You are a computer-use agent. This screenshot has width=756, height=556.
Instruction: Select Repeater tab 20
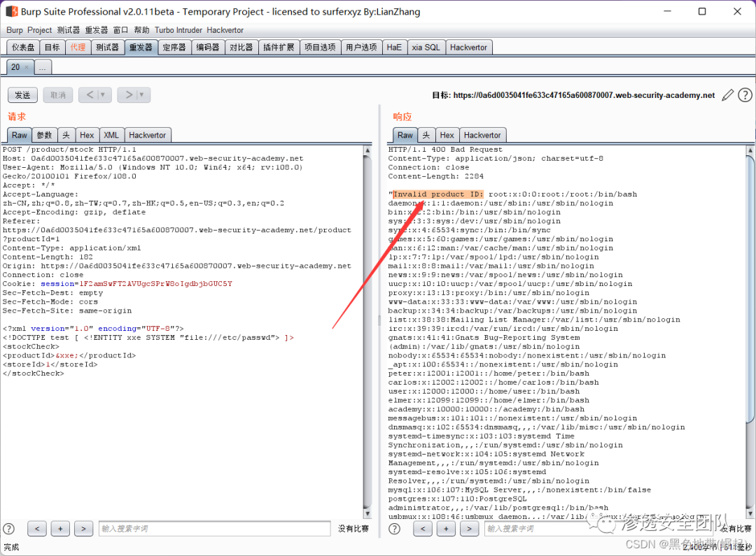[15, 67]
